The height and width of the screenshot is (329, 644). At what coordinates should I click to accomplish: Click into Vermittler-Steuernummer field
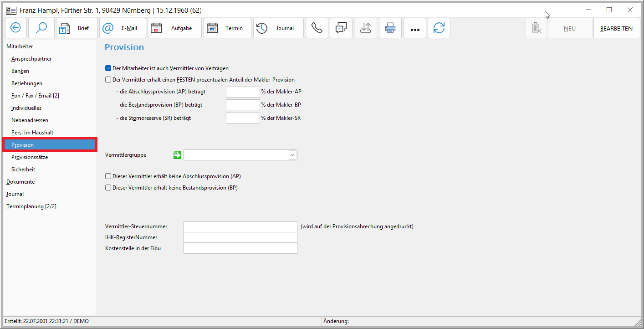[x=240, y=226]
